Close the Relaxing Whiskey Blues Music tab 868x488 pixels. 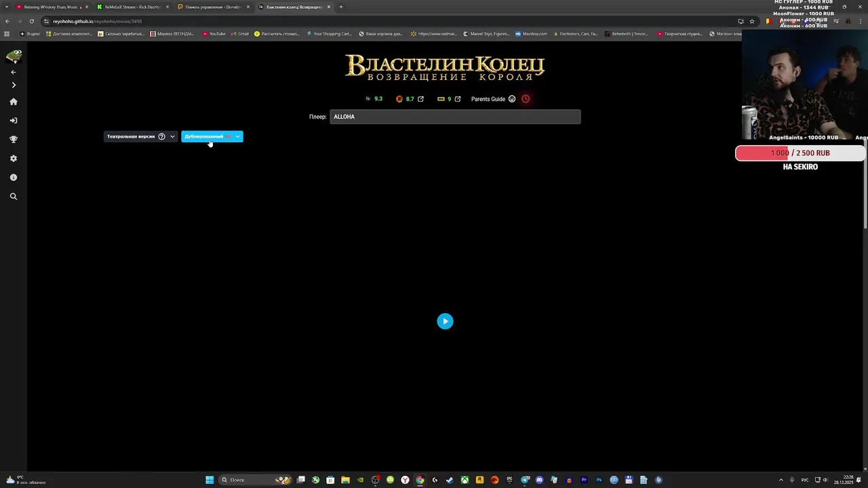[86, 7]
